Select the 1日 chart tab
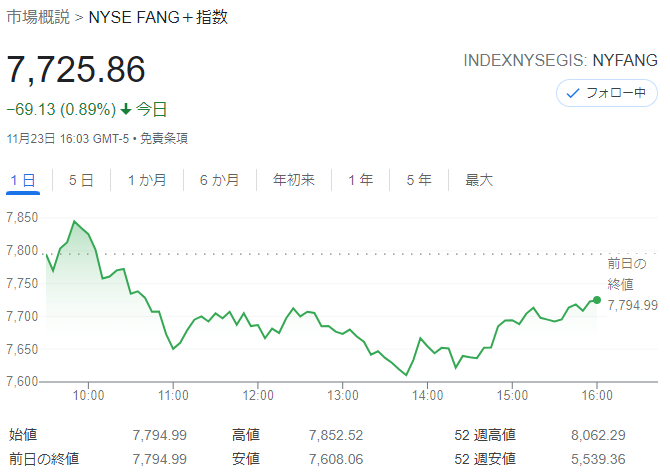Image resolution: width=670 pixels, height=476 pixels. [x=23, y=180]
